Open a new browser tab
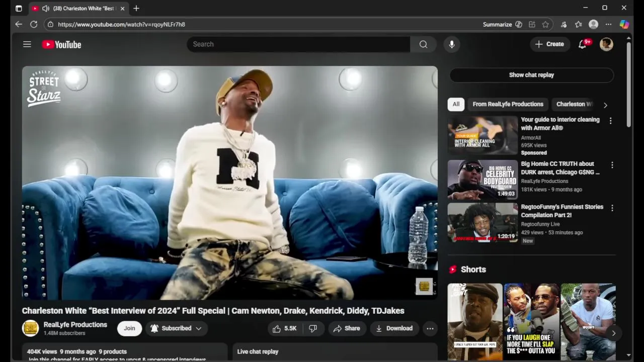 pos(136,9)
